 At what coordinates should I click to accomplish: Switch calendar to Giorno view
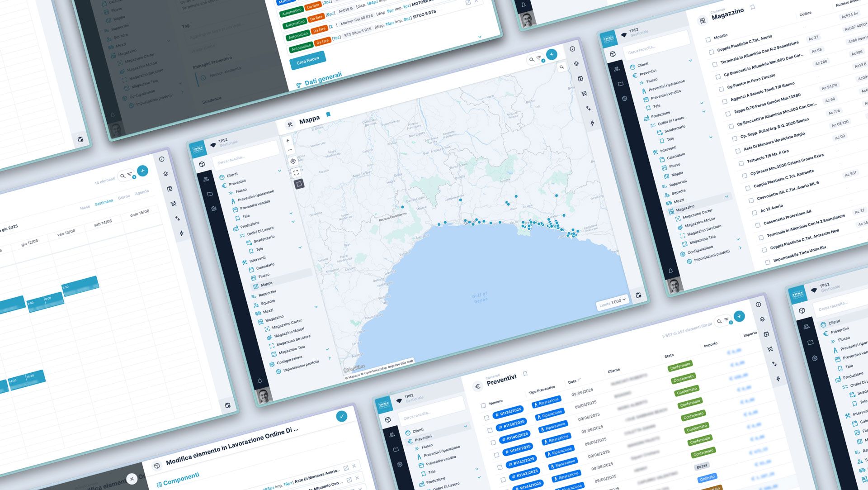(124, 197)
